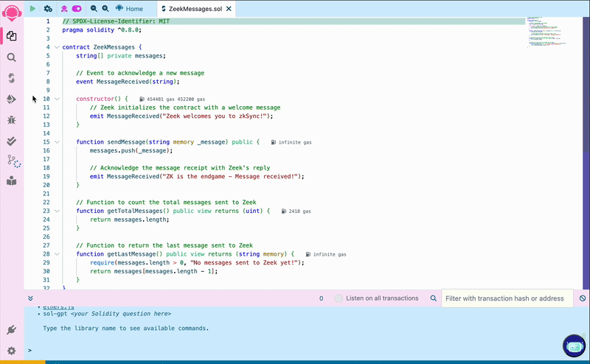Collapse the getLastMessage function fold arrow

pos(57,254)
